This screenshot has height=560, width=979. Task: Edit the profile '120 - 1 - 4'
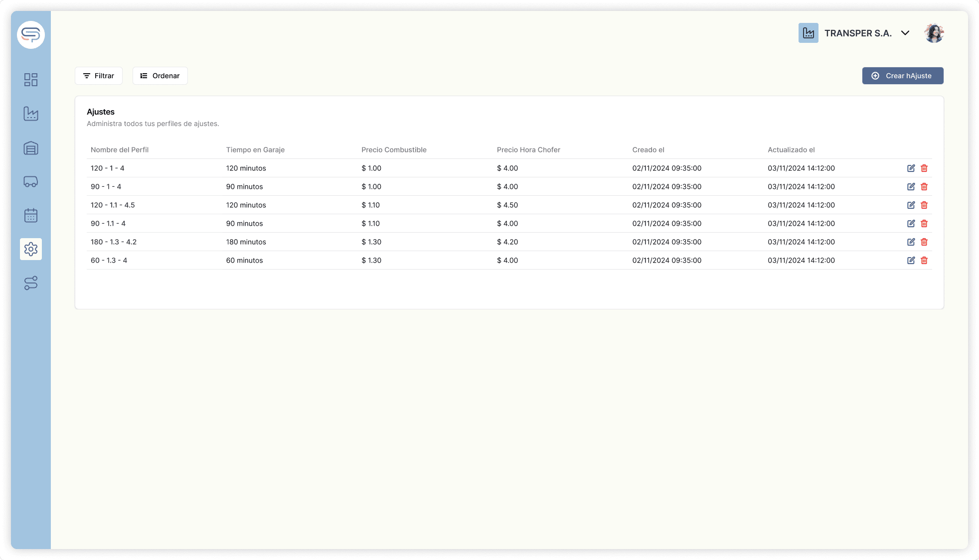click(911, 168)
